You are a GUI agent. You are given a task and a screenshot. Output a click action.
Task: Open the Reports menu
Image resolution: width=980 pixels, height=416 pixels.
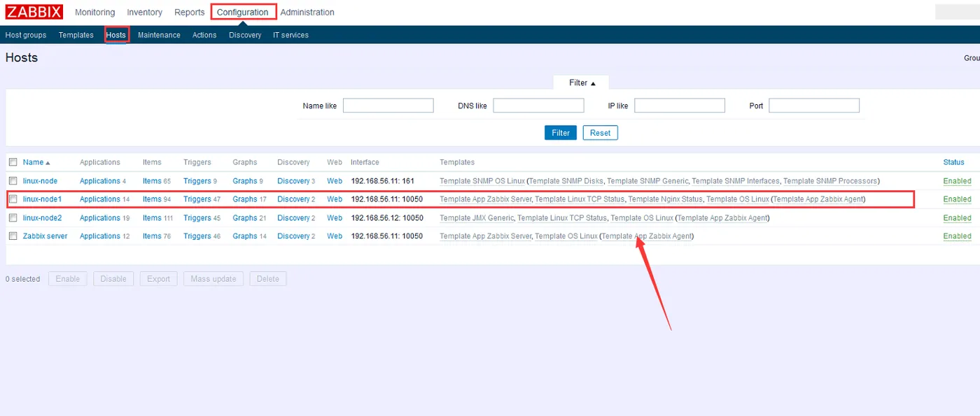pos(190,13)
